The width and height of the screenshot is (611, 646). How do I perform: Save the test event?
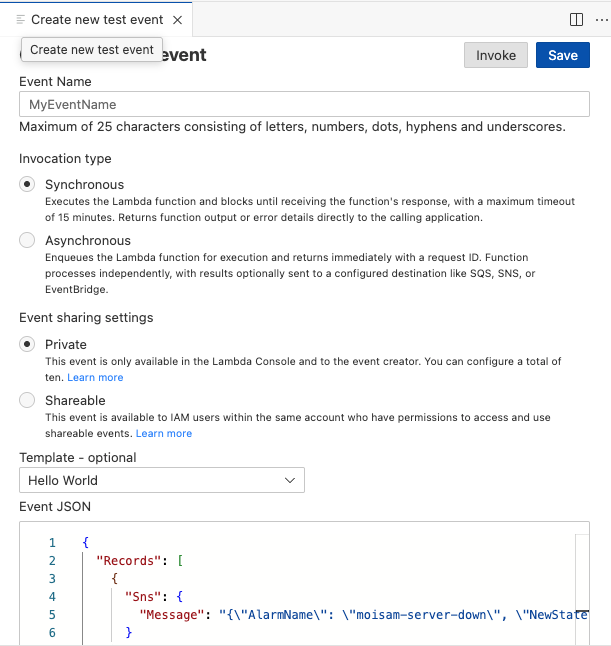[x=563, y=55]
